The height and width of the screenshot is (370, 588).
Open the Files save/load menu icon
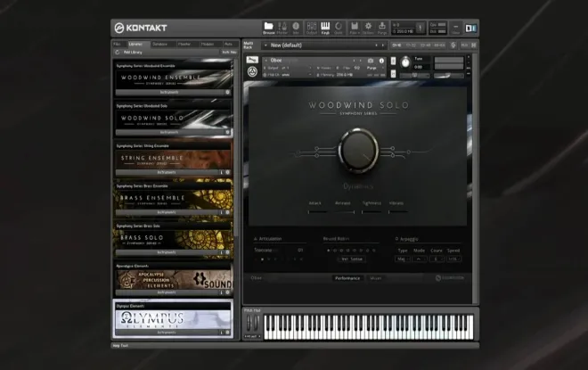point(355,28)
